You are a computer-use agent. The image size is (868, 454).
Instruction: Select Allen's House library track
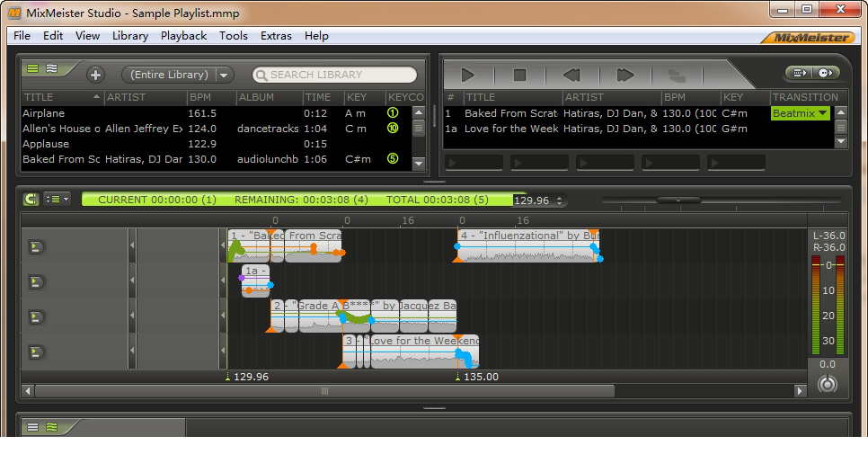[x=216, y=129]
